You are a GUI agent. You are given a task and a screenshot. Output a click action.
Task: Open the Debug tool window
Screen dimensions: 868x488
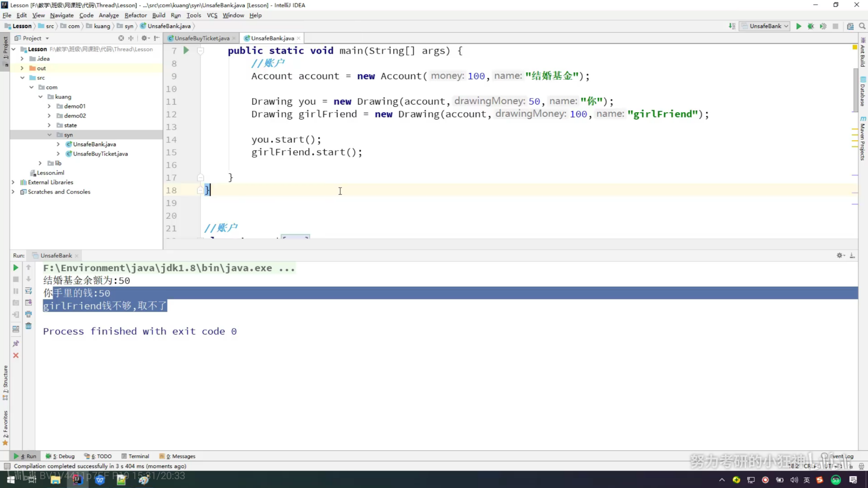pyautogui.click(x=60, y=456)
